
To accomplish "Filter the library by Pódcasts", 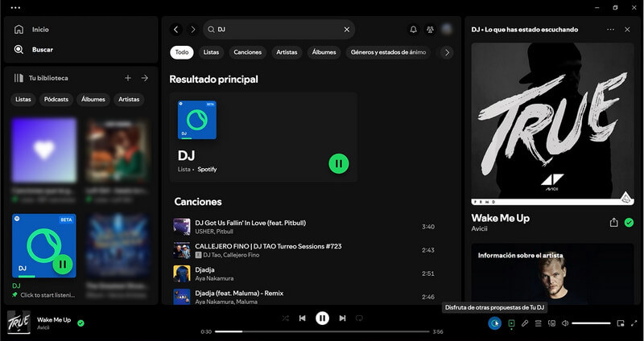I will (56, 99).
